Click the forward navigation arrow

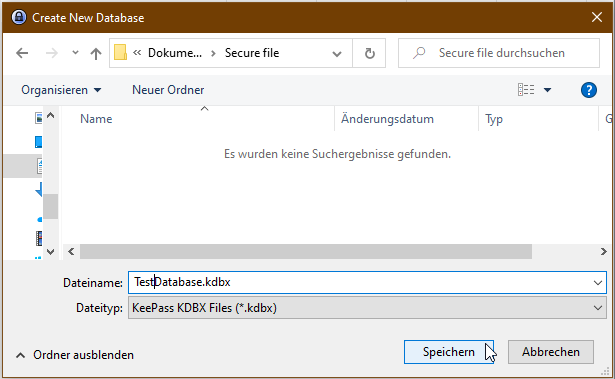[x=51, y=53]
